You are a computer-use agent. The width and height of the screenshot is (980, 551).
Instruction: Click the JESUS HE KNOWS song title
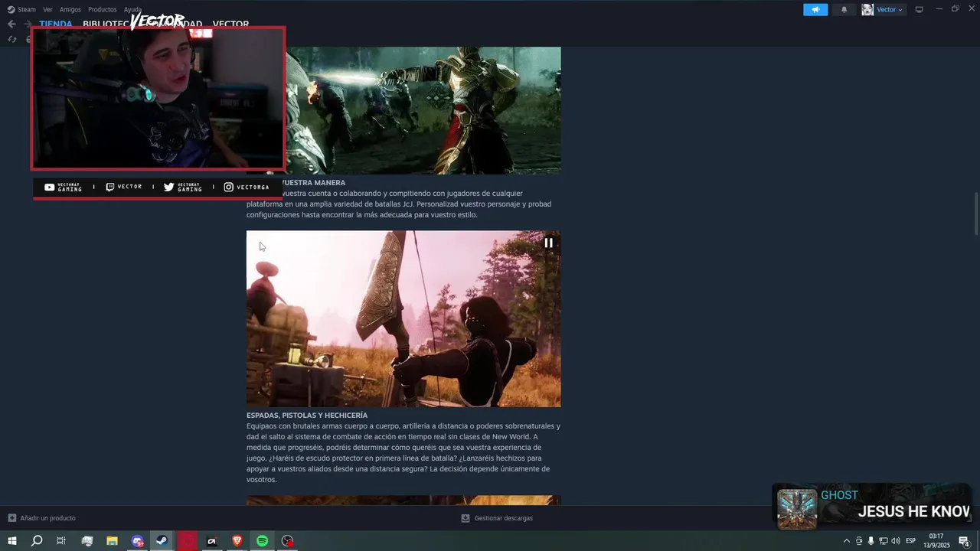(x=914, y=512)
